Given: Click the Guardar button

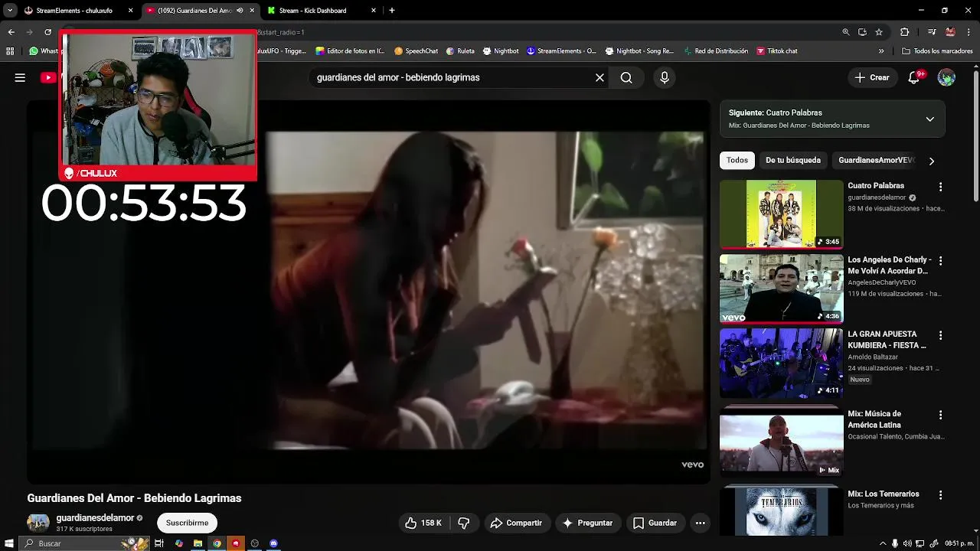Looking at the screenshot, I should [x=655, y=523].
